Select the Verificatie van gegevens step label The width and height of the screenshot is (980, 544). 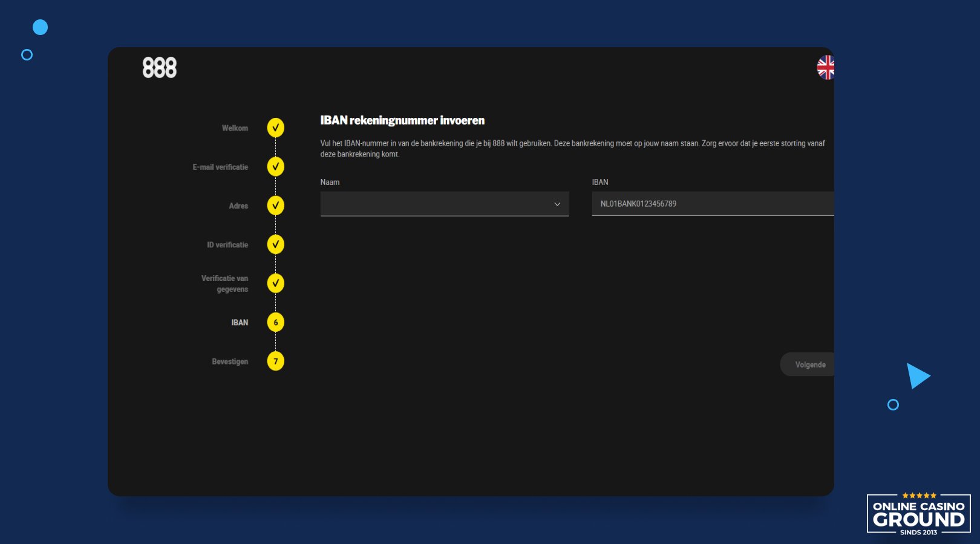click(224, 284)
